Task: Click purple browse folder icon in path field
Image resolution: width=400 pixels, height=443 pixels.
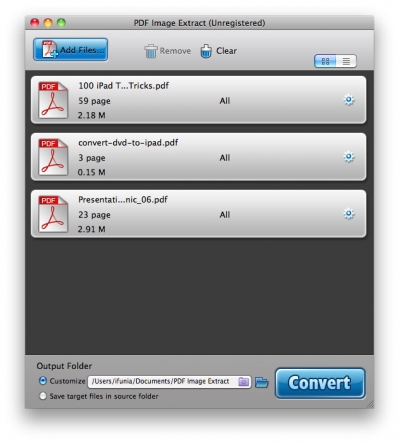Action: (244, 381)
